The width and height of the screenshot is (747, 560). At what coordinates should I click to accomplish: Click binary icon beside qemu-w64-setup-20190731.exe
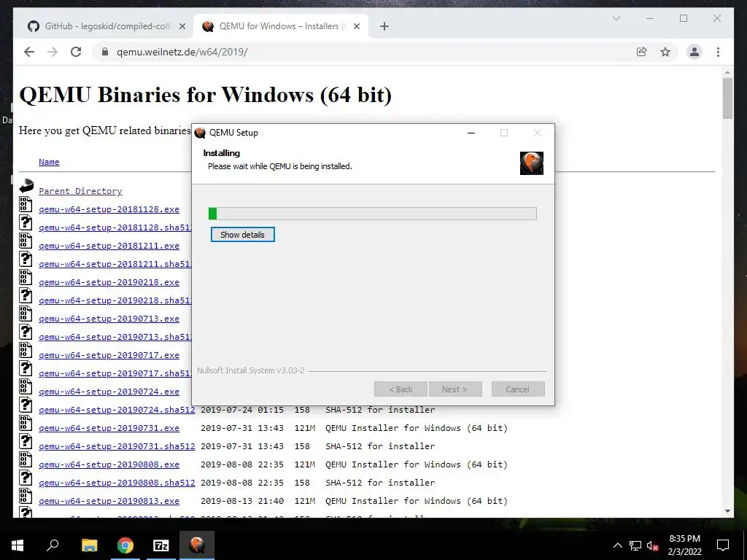[26, 423]
